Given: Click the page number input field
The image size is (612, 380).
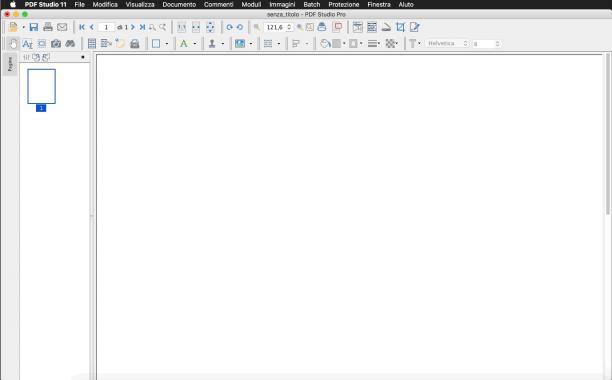Looking at the screenshot, I should [x=106, y=27].
